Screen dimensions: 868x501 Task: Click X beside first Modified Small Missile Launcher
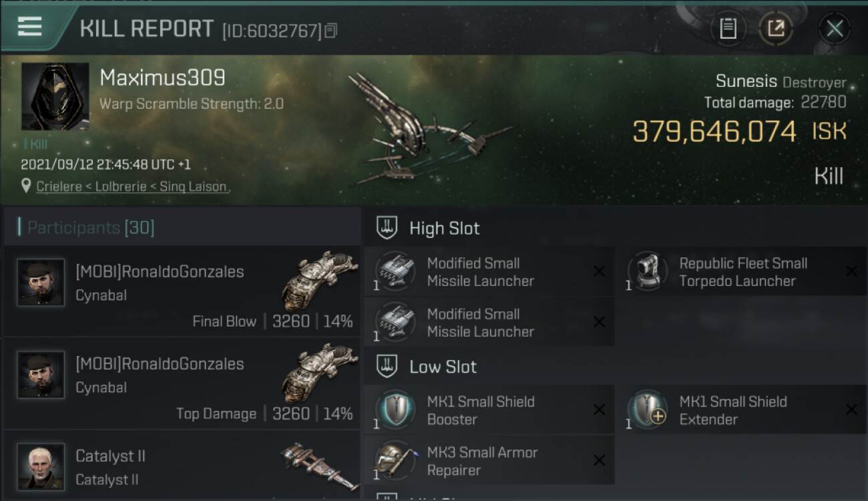[x=599, y=271]
